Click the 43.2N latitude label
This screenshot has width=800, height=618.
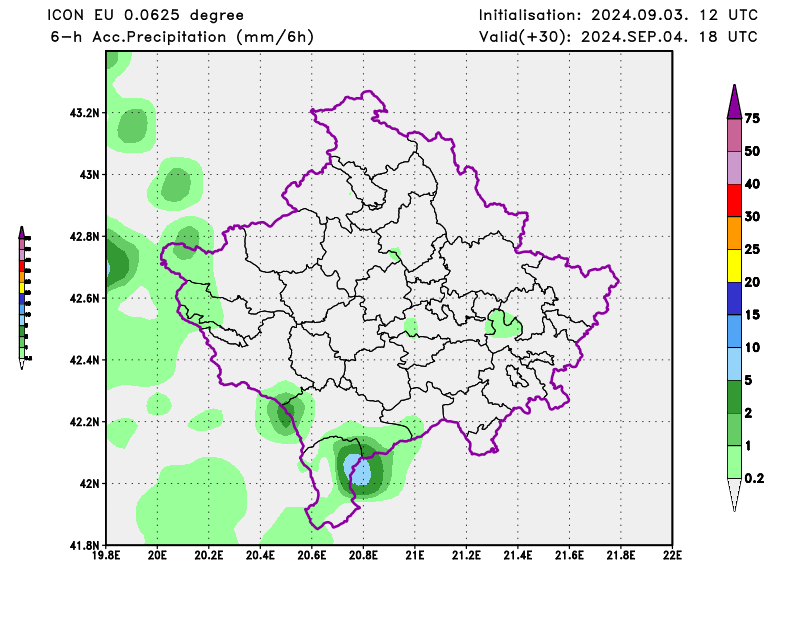[x=85, y=113]
